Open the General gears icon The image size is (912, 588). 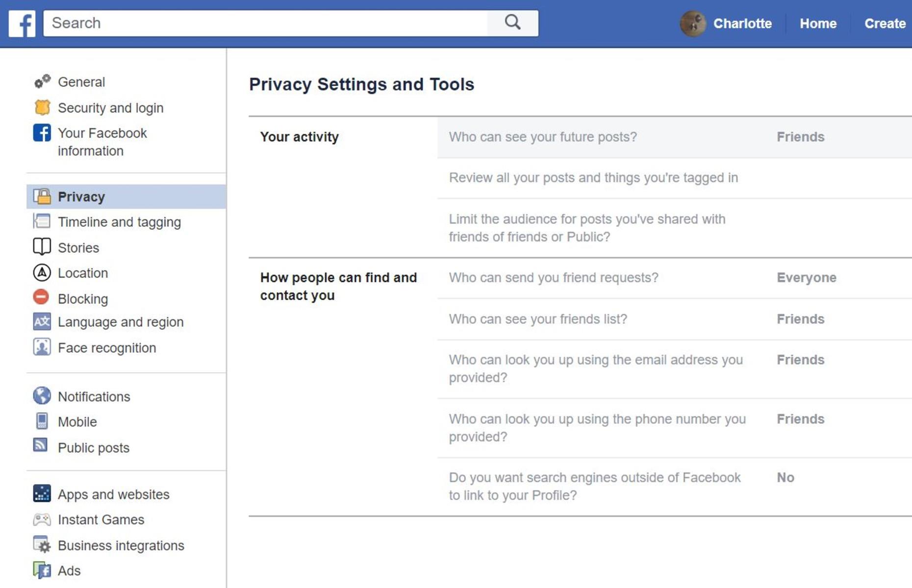pos(42,81)
